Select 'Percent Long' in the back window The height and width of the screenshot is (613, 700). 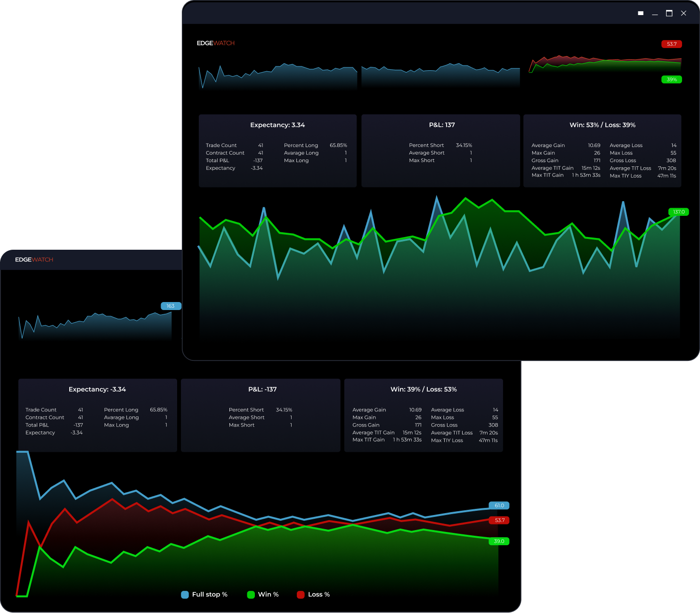[121, 410]
